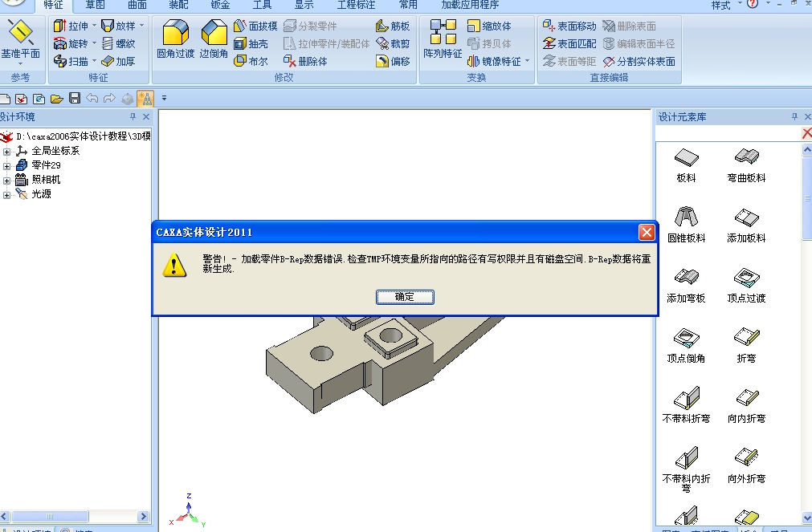Click the design tree scroll right arrow
812x532 pixels.
(x=144, y=517)
